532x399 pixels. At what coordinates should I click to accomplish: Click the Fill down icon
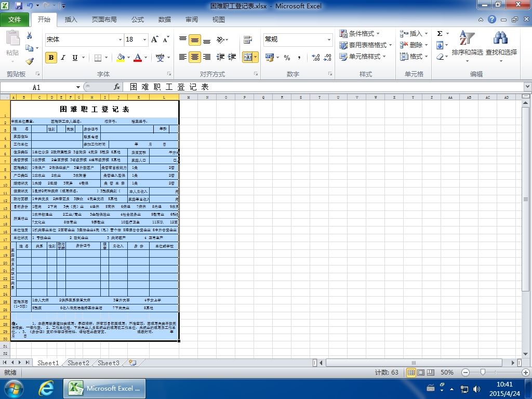[440, 45]
